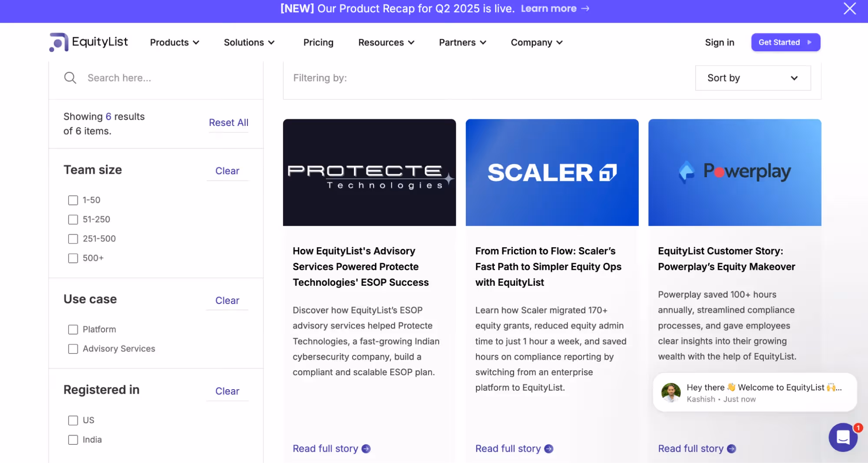This screenshot has width=868, height=463.
Task: Click the EquityList wordmark text
Action: point(100,42)
